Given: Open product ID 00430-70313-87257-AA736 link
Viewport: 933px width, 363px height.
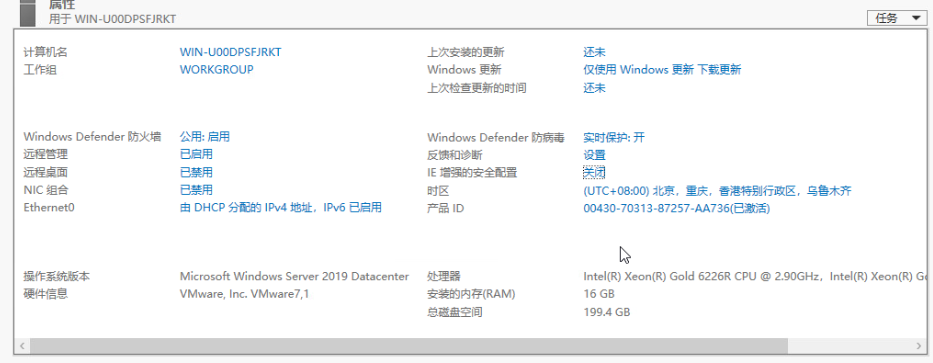Looking at the screenshot, I should click(677, 209).
